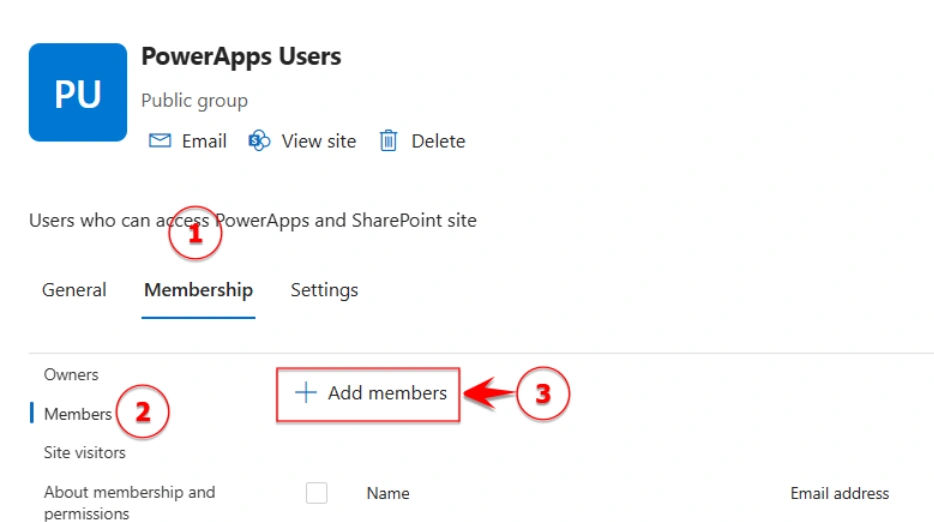Viewport: 934px width, 522px height.
Task: Click the Add members button text
Action: click(x=387, y=393)
